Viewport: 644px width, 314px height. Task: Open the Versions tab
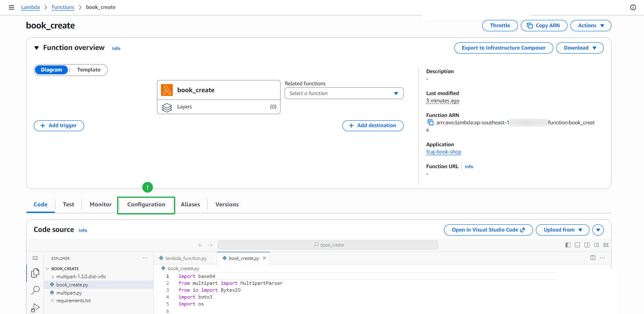click(227, 204)
